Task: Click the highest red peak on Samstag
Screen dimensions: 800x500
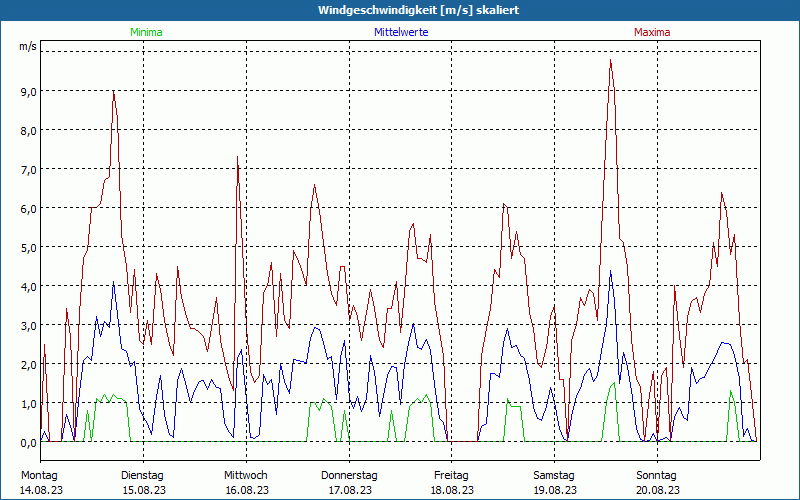Action: click(x=610, y=60)
